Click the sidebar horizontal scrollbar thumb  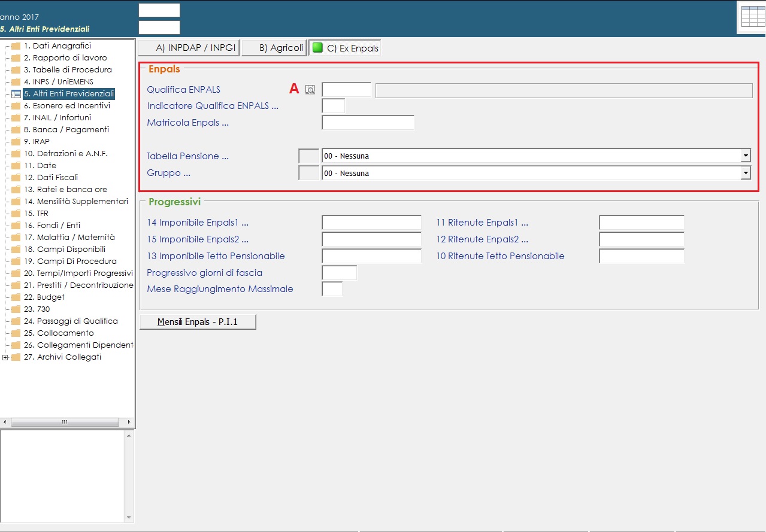(x=64, y=422)
